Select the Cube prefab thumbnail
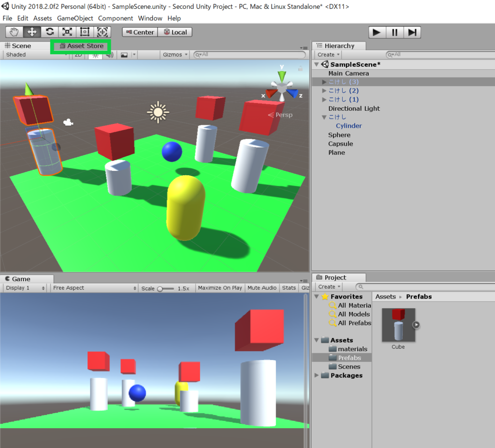The image size is (495, 448). point(398,325)
